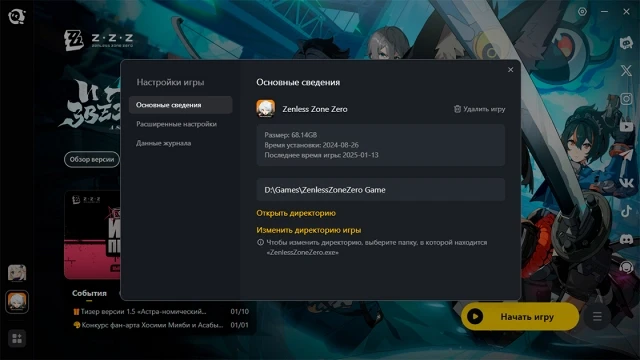Click Изменить директорию игры link
Screen dimensions: 640x360
(x=309, y=230)
